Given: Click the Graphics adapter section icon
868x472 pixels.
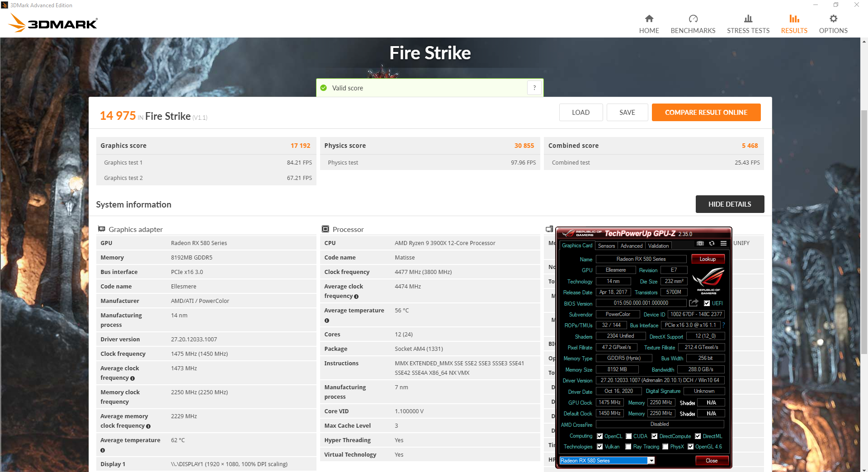Looking at the screenshot, I should [102, 229].
